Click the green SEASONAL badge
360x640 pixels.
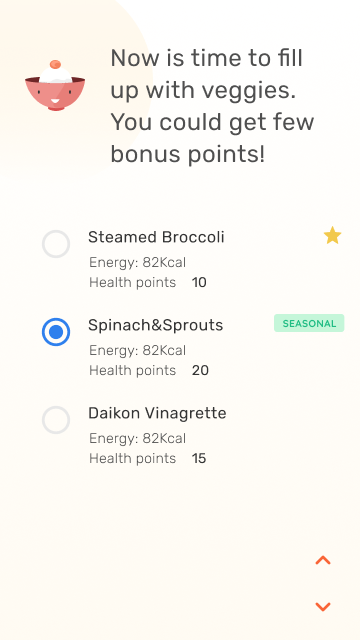tap(309, 323)
